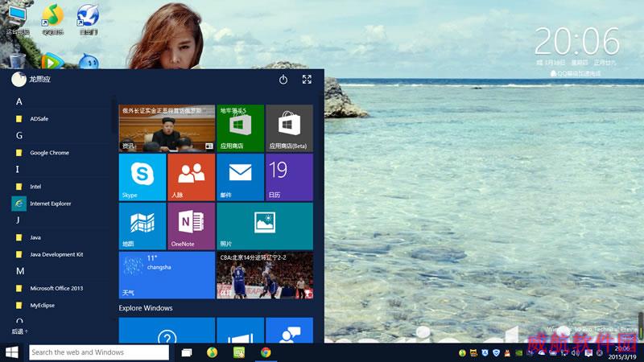Image resolution: width=644 pixels, height=362 pixels.
Task: Open the 照片 Photos tile
Action: pyautogui.click(x=265, y=226)
